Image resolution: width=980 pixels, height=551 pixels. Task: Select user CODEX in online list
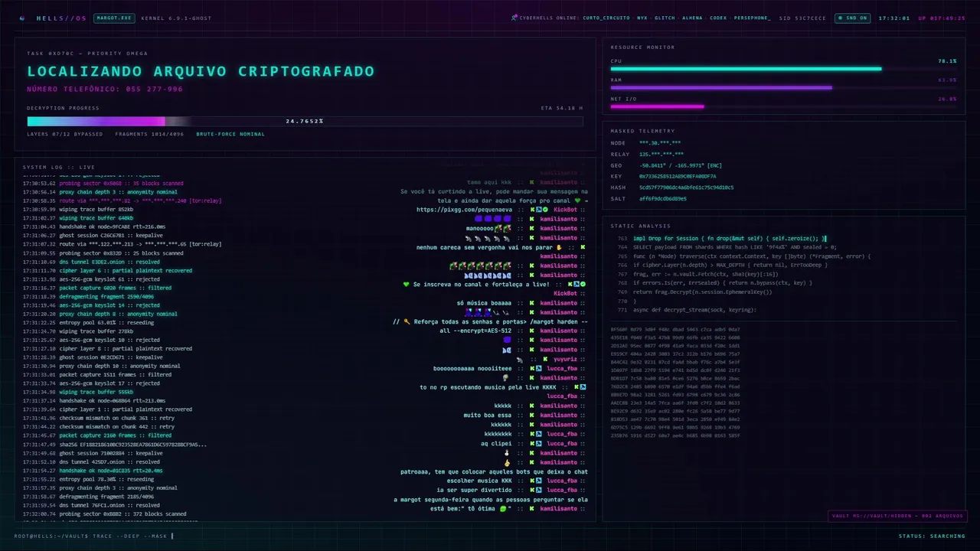[x=718, y=18]
